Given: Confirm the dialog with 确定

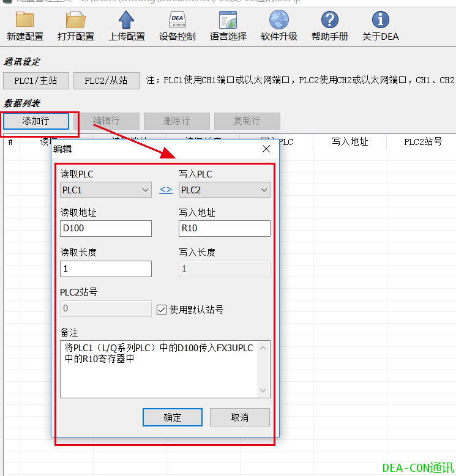Looking at the screenshot, I should pyautogui.click(x=173, y=417).
